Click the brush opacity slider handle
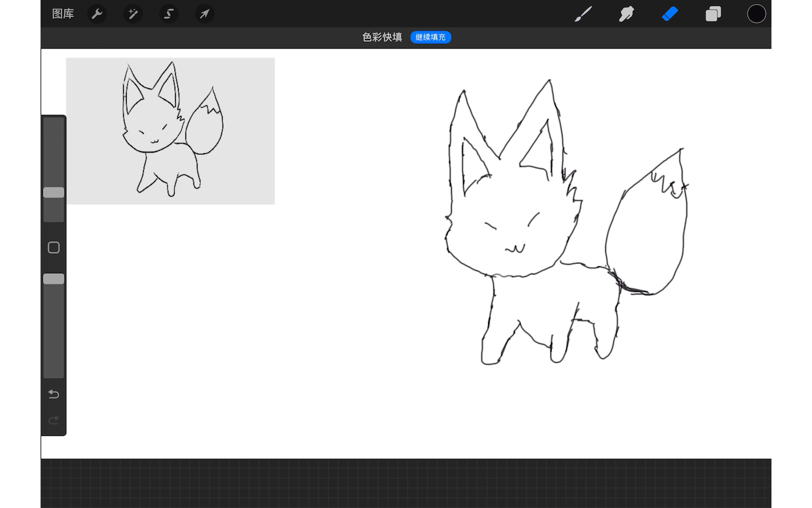The height and width of the screenshot is (508, 812). 54,279
